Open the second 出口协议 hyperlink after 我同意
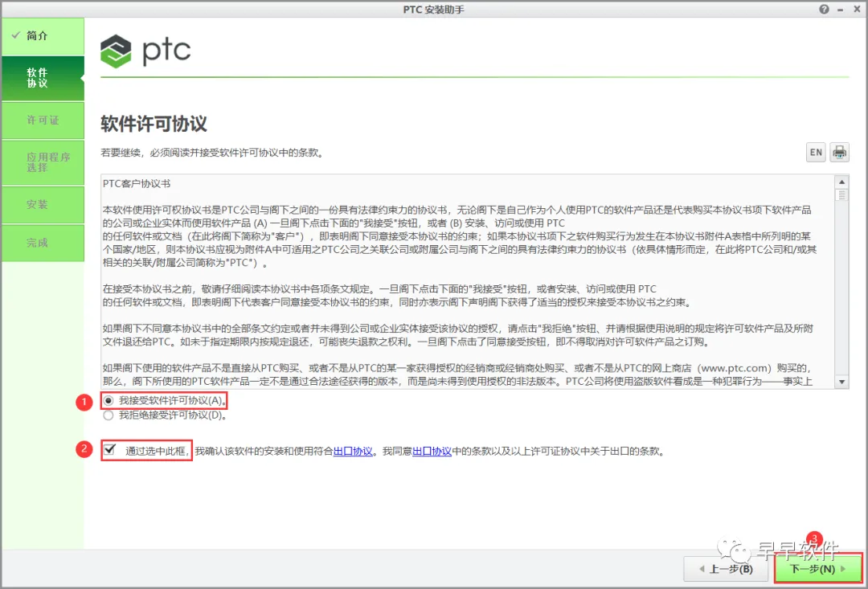This screenshot has height=589, width=868. (432, 451)
